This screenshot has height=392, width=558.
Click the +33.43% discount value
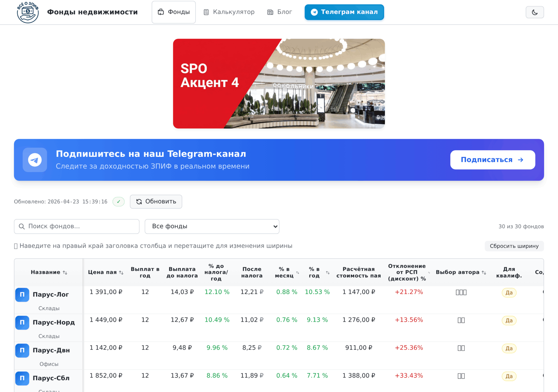tap(409, 376)
